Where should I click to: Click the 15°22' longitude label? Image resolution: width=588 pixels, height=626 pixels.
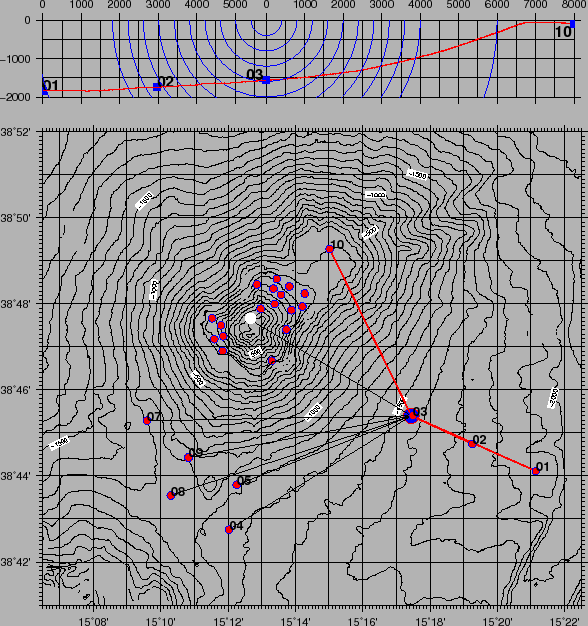pyautogui.click(x=564, y=621)
